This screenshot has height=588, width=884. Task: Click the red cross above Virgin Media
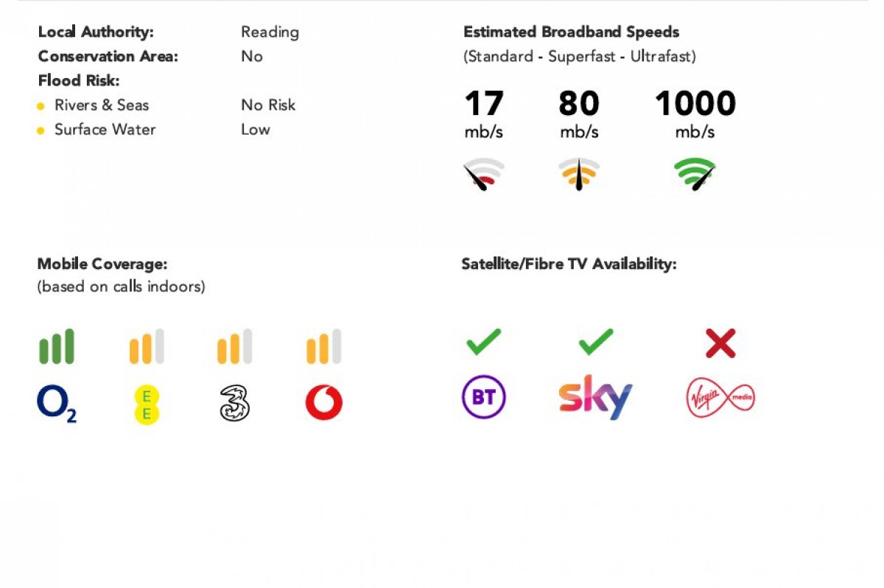[x=720, y=343]
